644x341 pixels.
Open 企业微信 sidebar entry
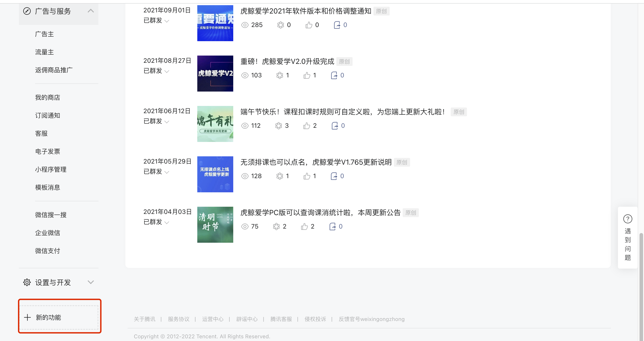click(47, 233)
